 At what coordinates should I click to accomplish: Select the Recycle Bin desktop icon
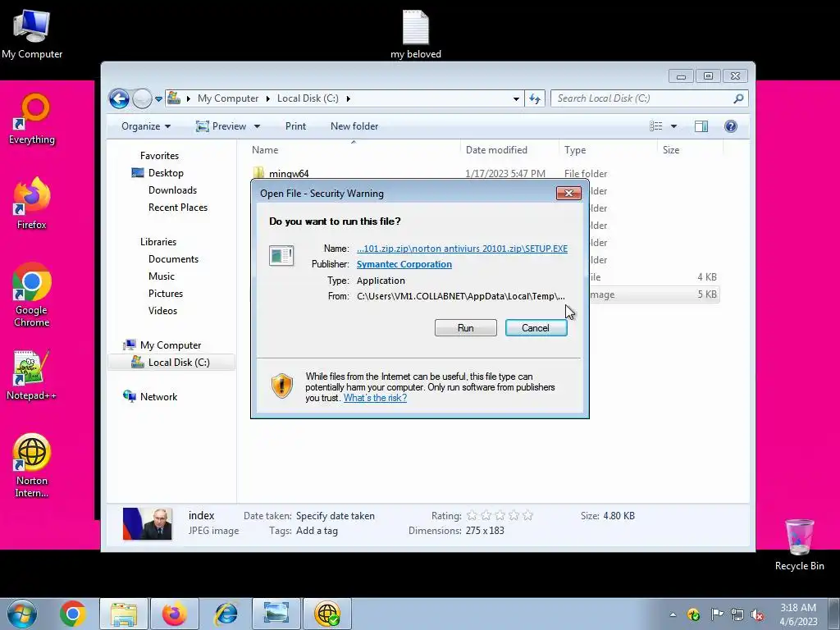click(799, 545)
